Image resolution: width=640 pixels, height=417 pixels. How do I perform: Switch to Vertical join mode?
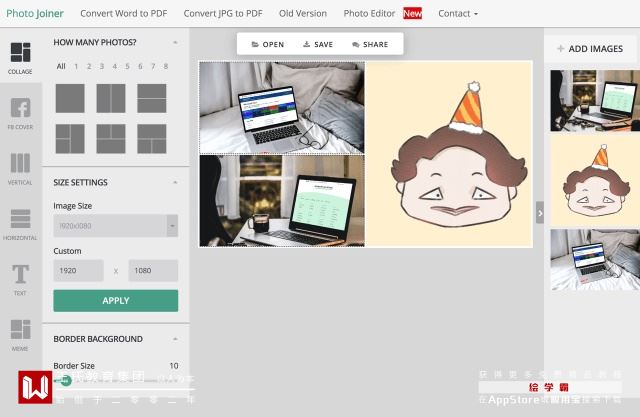click(x=20, y=169)
